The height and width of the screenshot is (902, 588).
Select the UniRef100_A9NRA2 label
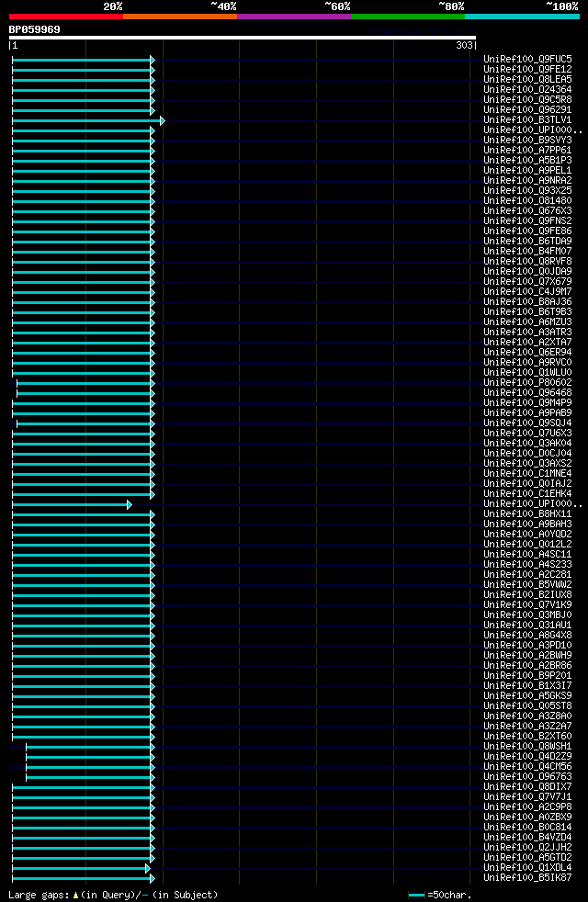pyautogui.click(x=527, y=181)
